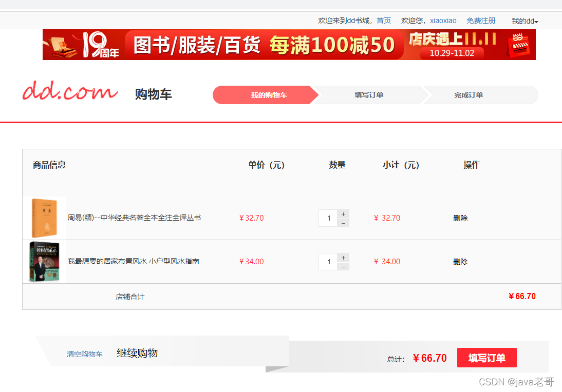Screen dimensions: 562x392
Task: Open the 我的dd dropdown menu
Action: pos(524,21)
